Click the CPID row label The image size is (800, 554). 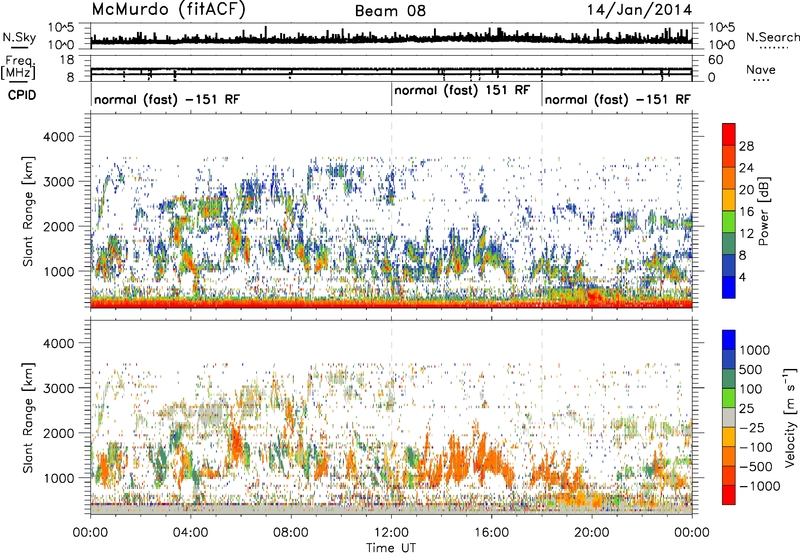tap(22, 95)
